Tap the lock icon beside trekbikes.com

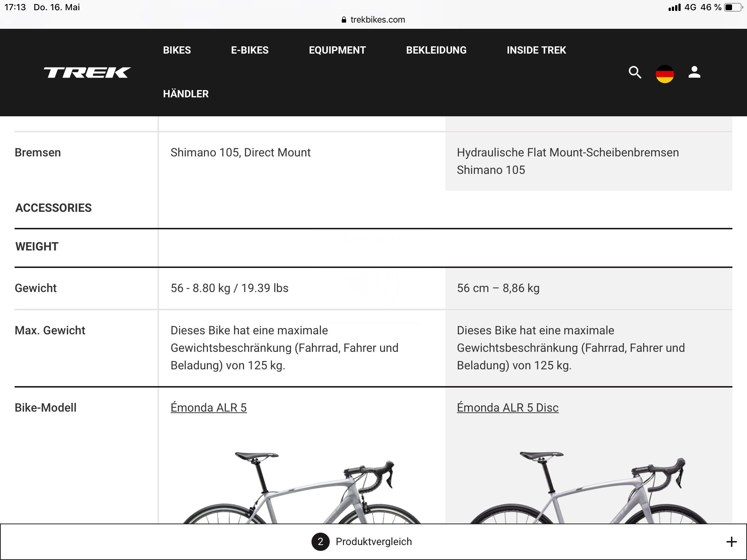click(344, 20)
